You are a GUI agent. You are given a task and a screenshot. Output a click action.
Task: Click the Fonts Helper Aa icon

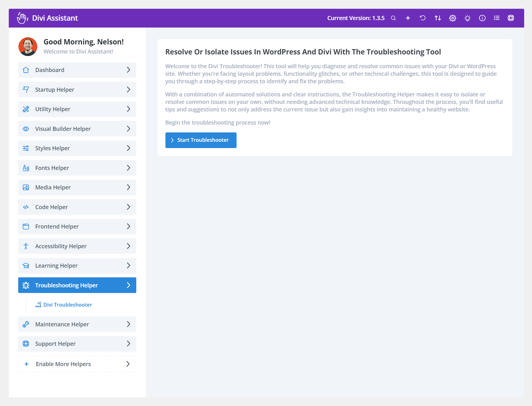26,168
